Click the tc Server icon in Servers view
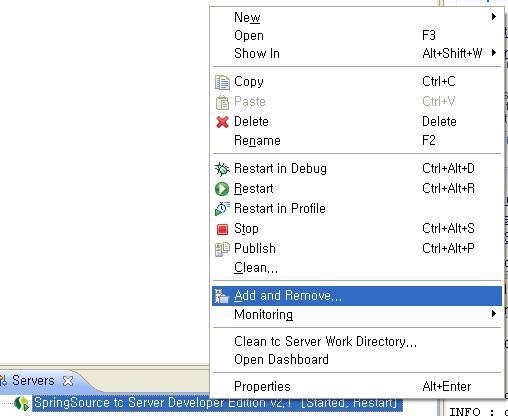The width and height of the screenshot is (508, 416). [x=22, y=403]
